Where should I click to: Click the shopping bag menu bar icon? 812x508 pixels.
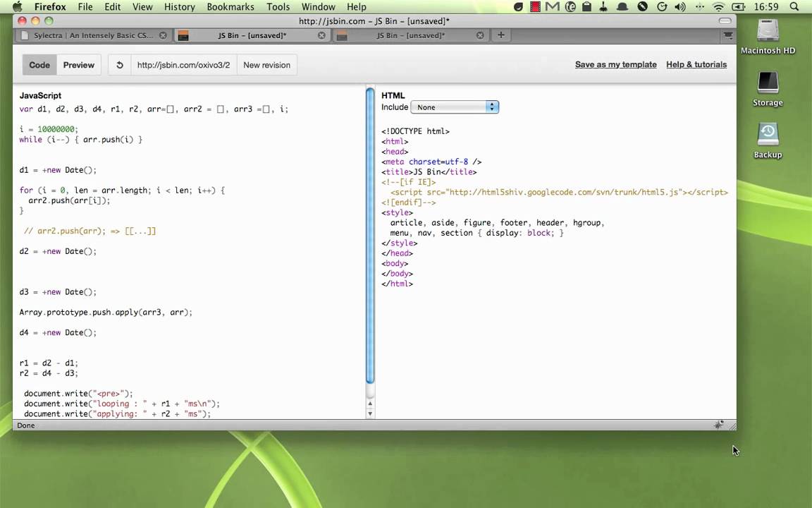pyautogui.click(x=586, y=7)
